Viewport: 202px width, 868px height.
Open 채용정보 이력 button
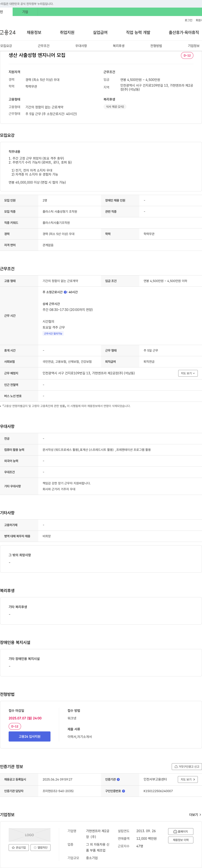(x=181, y=840)
